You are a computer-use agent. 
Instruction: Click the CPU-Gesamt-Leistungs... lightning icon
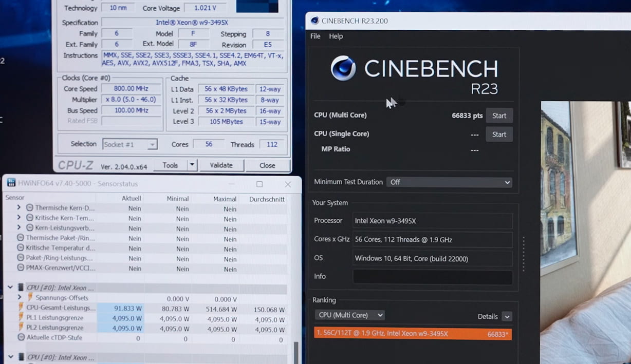tap(21, 308)
